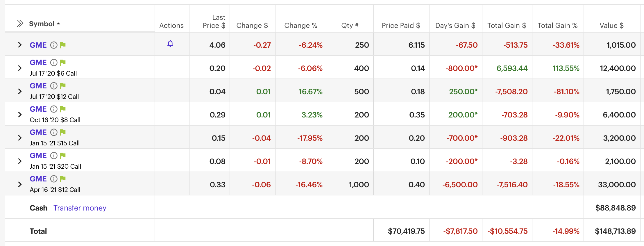Expand the GME stock row at 4.06

tap(20, 45)
